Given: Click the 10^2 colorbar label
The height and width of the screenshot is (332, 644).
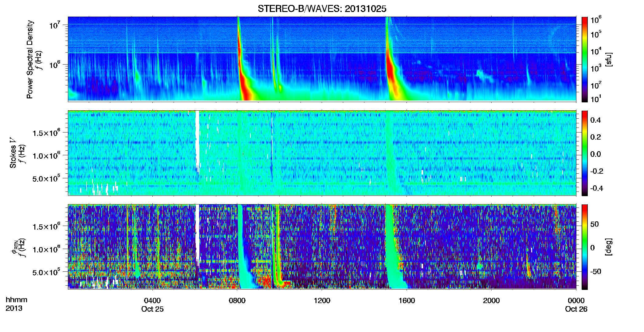Looking at the screenshot, I should point(596,85).
